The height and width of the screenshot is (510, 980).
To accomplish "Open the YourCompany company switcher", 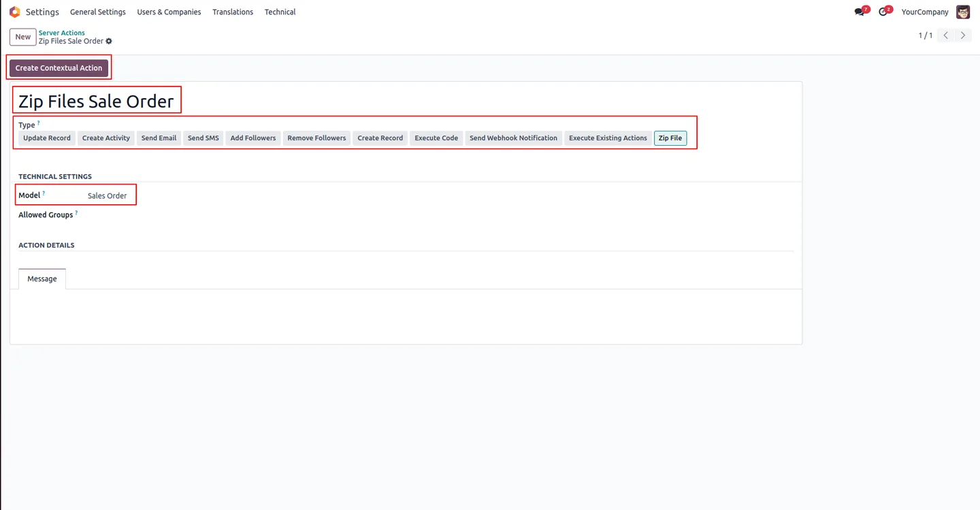I will [925, 12].
